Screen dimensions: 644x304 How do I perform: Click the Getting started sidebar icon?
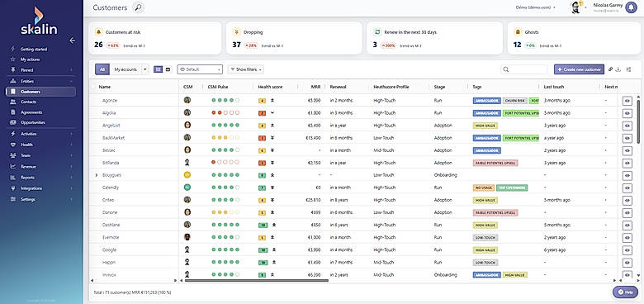13,49
